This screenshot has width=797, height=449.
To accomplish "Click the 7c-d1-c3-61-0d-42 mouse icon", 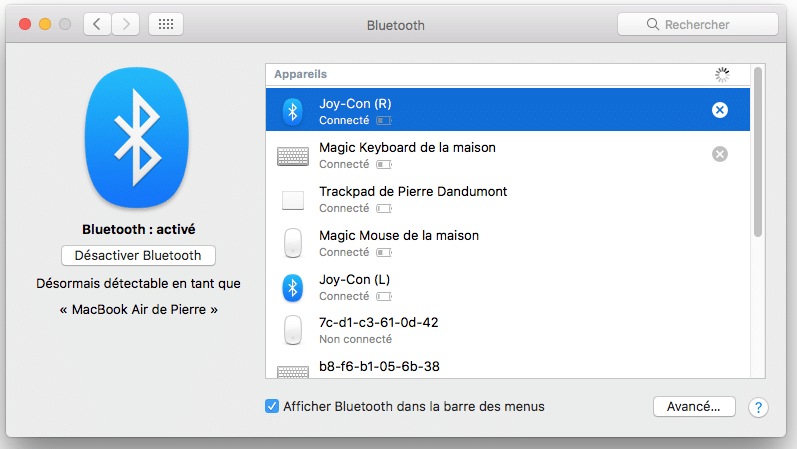I will pyautogui.click(x=293, y=331).
